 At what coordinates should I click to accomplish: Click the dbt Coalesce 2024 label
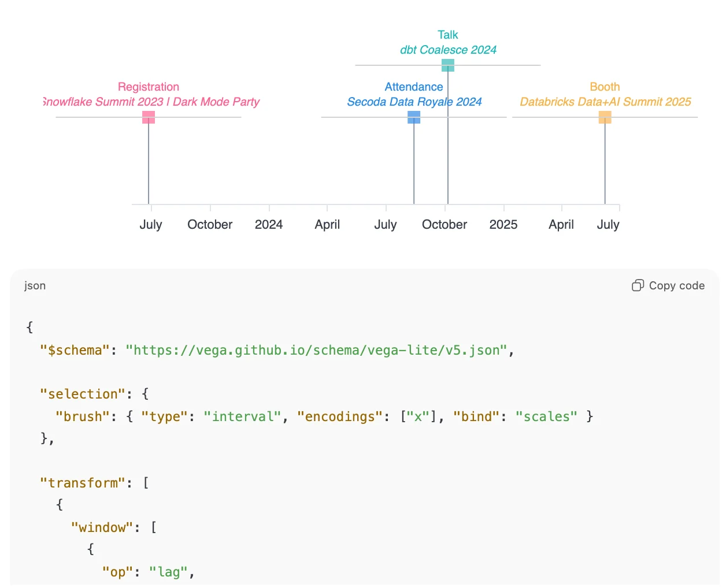448,50
